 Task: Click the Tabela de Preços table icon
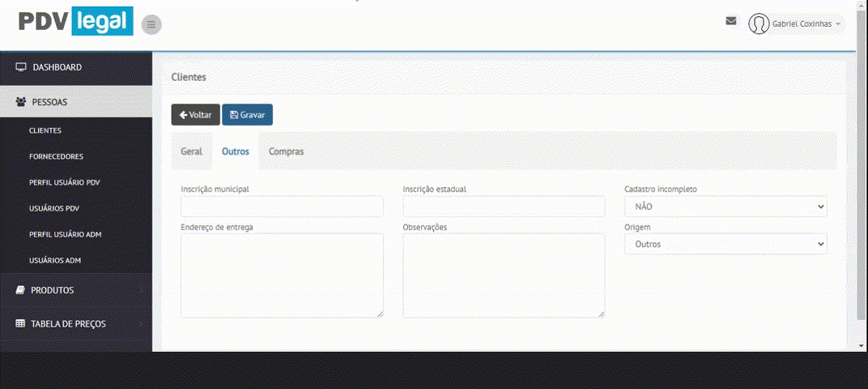(x=21, y=324)
